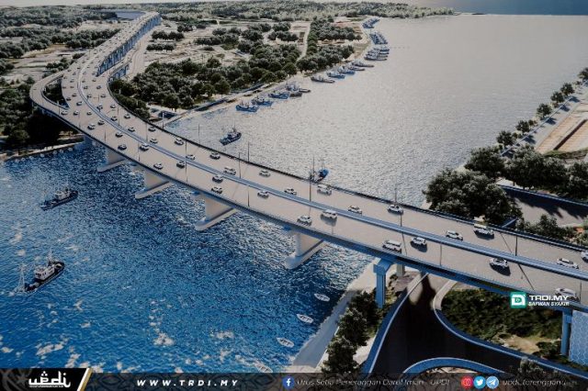Screen dimensions: 588x391
Task: Click the UPDI logo in the banner
Action: (x=48, y=380)
